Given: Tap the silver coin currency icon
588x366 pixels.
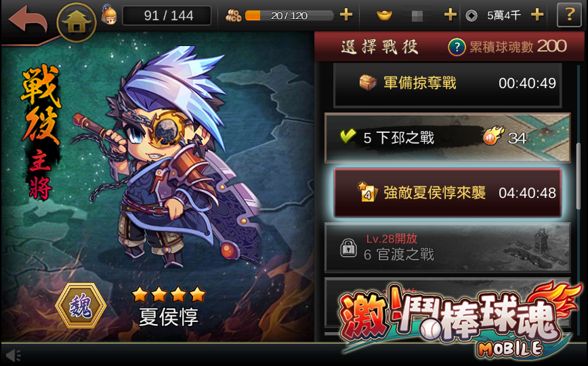Looking at the screenshot, I should (x=471, y=16).
